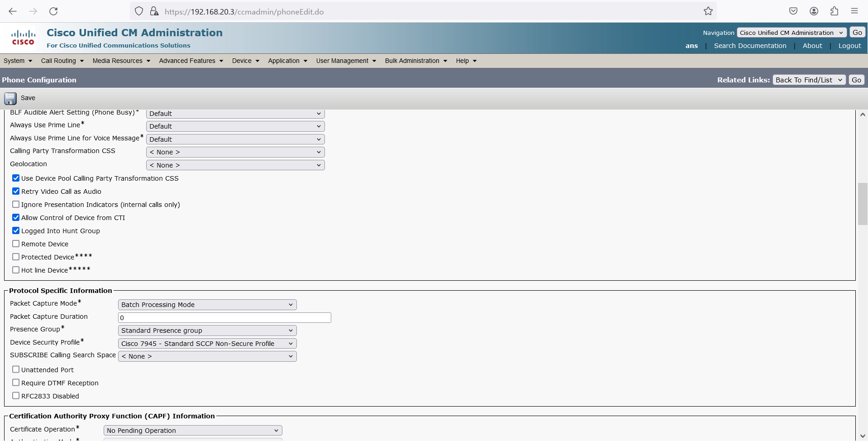
Task: Click the browser back arrow
Action: (13, 11)
